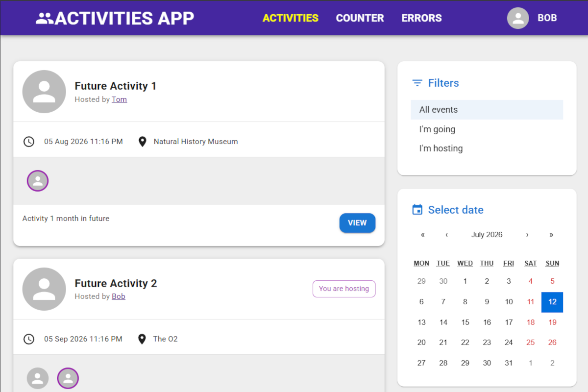
Task: Advance calendar to next month
Action: point(527,235)
